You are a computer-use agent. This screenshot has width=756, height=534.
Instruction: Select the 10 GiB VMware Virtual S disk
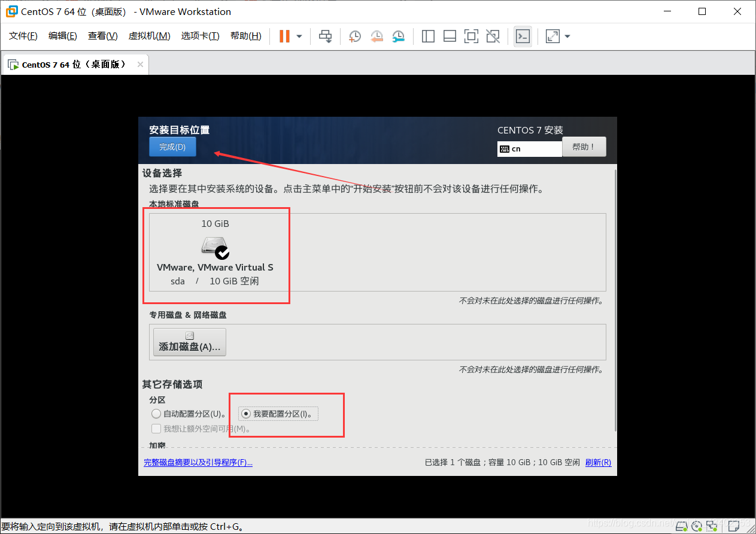coord(215,252)
